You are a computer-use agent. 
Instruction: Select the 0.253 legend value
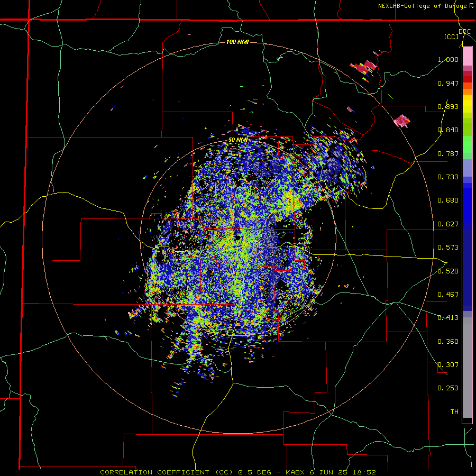pyautogui.click(x=448, y=388)
